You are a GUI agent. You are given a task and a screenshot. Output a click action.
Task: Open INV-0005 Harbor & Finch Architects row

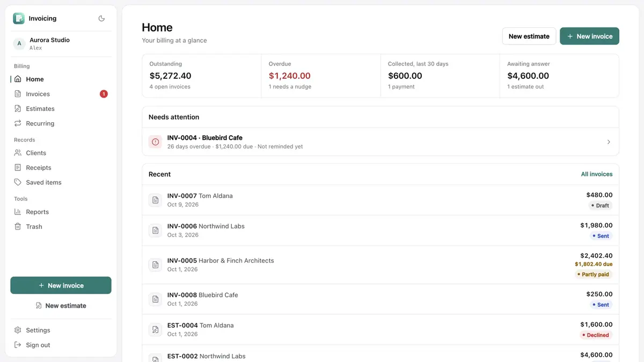380,265
